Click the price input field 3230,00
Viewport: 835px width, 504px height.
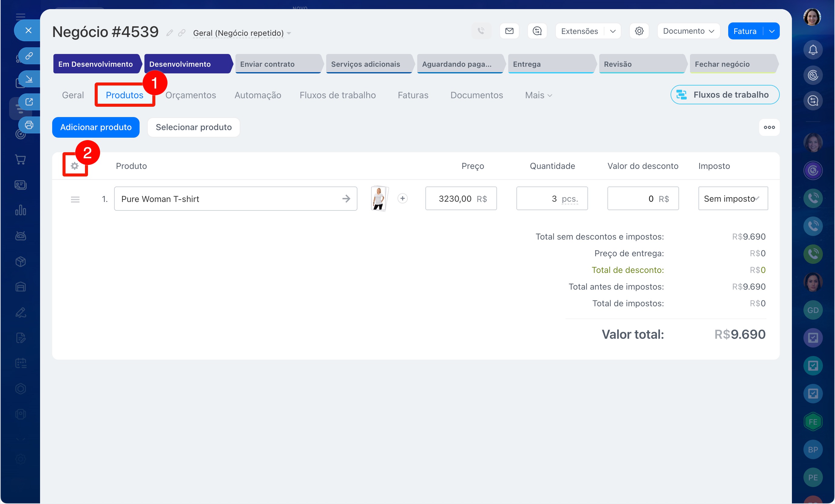(455, 199)
